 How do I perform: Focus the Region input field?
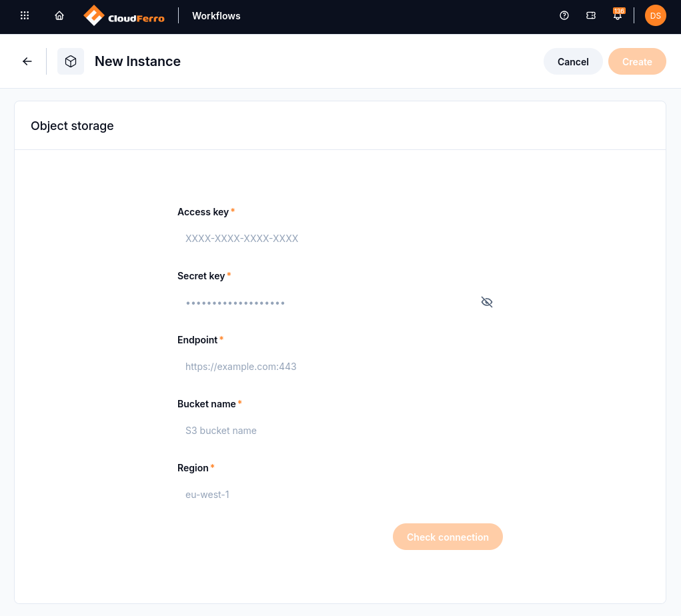coord(340,495)
